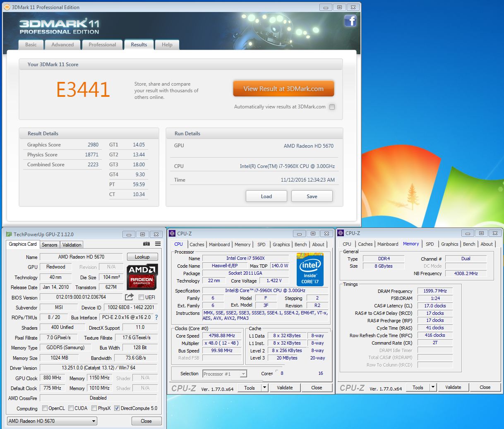Click Tools button in CPU-Z CPU window

coord(250,388)
